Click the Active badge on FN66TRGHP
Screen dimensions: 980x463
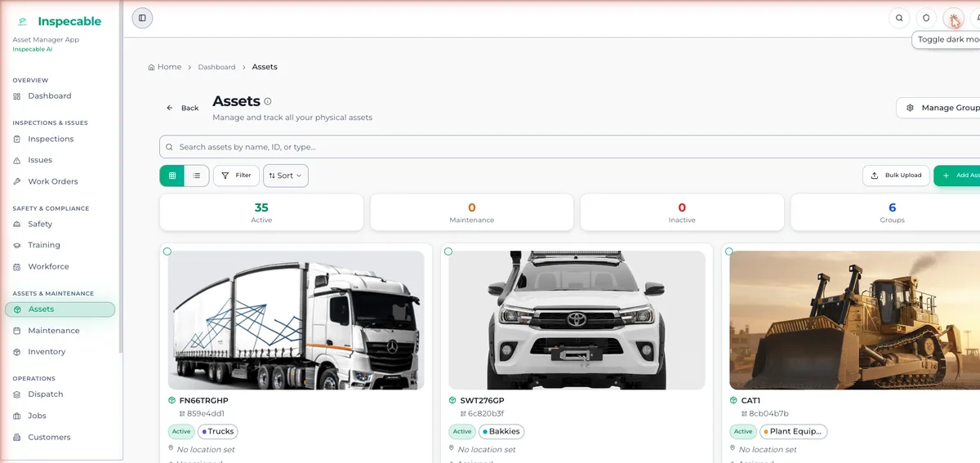(x=181, y=432)
